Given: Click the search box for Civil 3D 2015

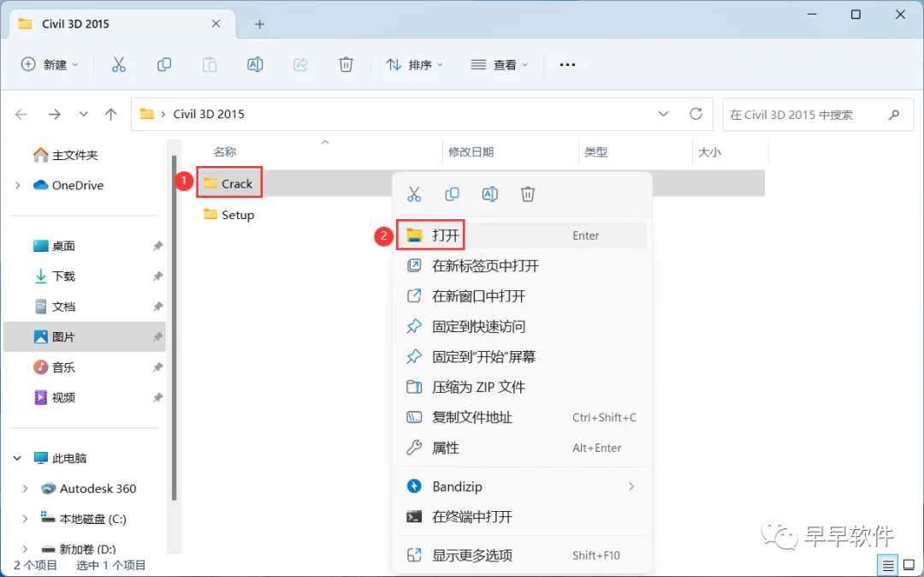Looking at the screenshot, I should (x=818, y=115).
